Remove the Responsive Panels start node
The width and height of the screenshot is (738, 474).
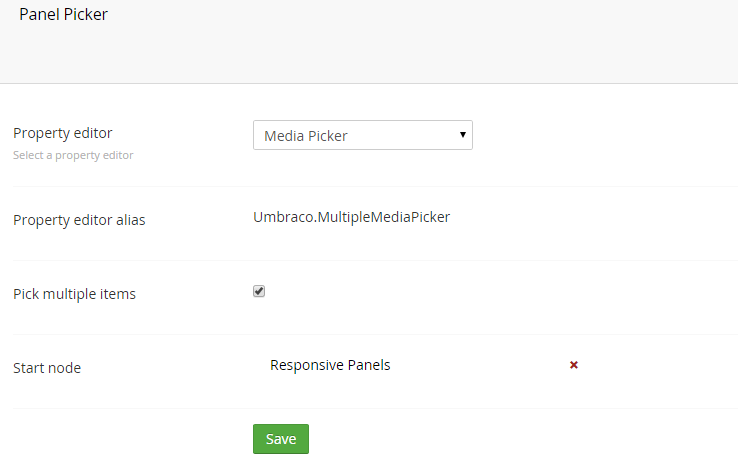click(x=574, y=365)
